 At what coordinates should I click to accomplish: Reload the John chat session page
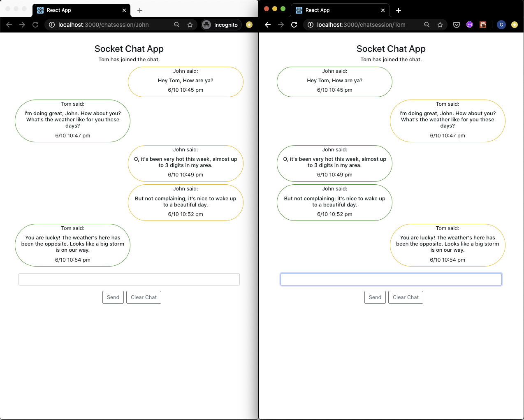click(x=35, y=25)
